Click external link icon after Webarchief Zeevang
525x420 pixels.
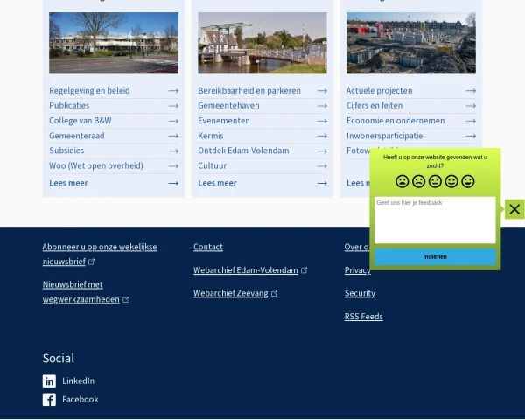pyautogui.click(x=274, y=294)
